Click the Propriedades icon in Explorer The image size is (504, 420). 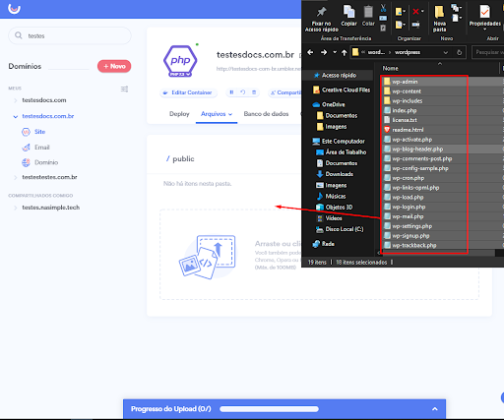(484, 12)
